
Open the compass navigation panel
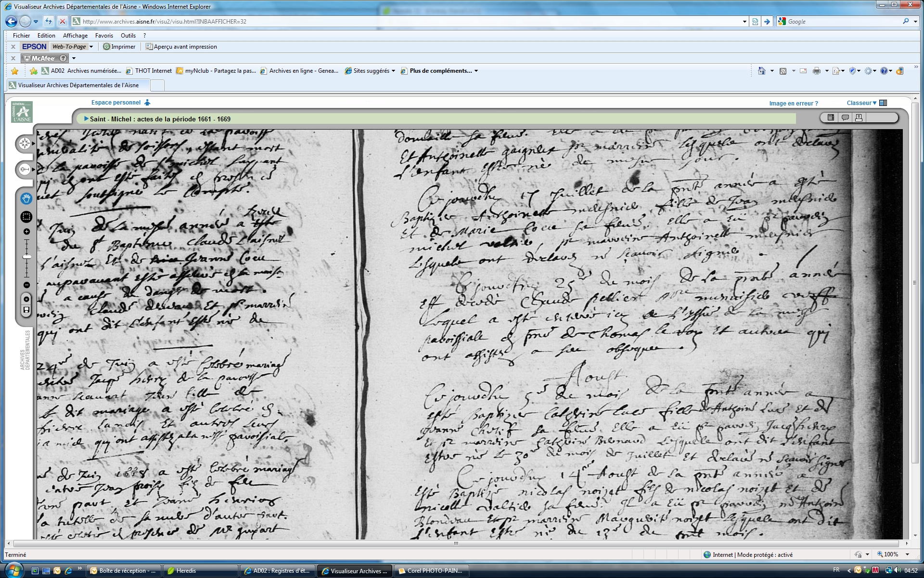[x=25, y=143]
